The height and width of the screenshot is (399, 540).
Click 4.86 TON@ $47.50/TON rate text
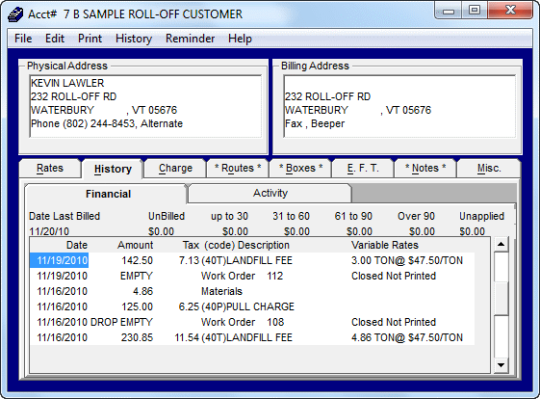coord(407,338)
